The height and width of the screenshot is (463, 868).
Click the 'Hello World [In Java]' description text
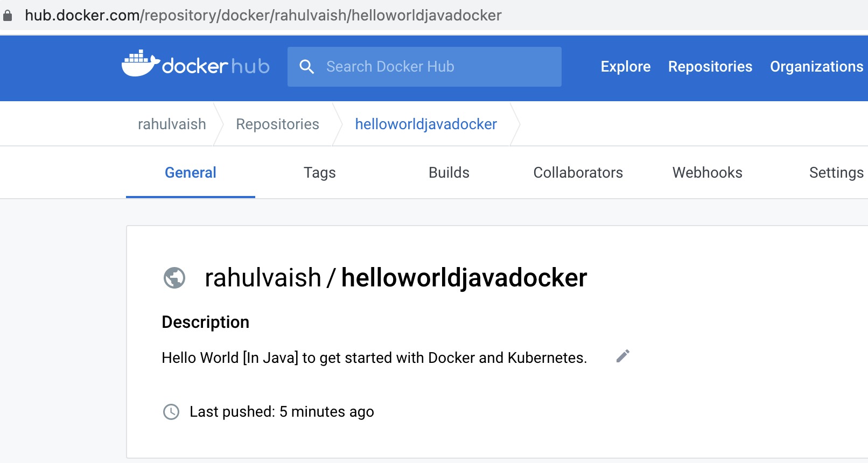[374, 358]
